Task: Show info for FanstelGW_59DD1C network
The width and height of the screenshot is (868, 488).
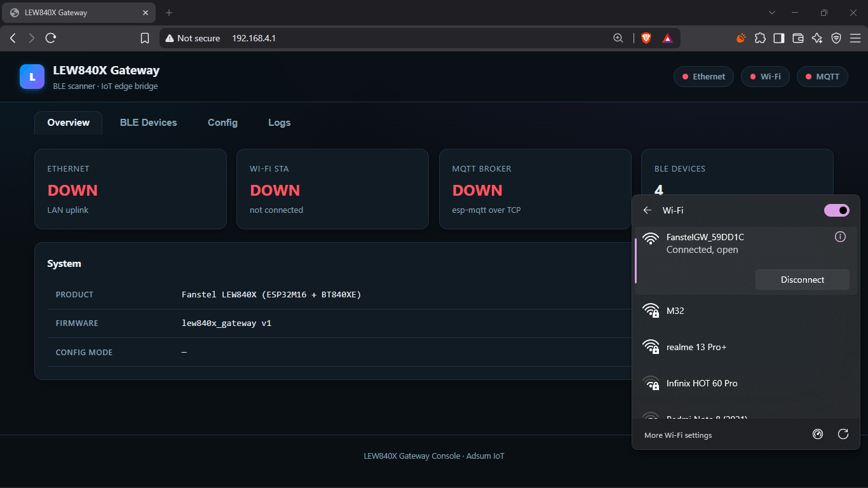Action: pyautogui.click(x=840, y=237)
